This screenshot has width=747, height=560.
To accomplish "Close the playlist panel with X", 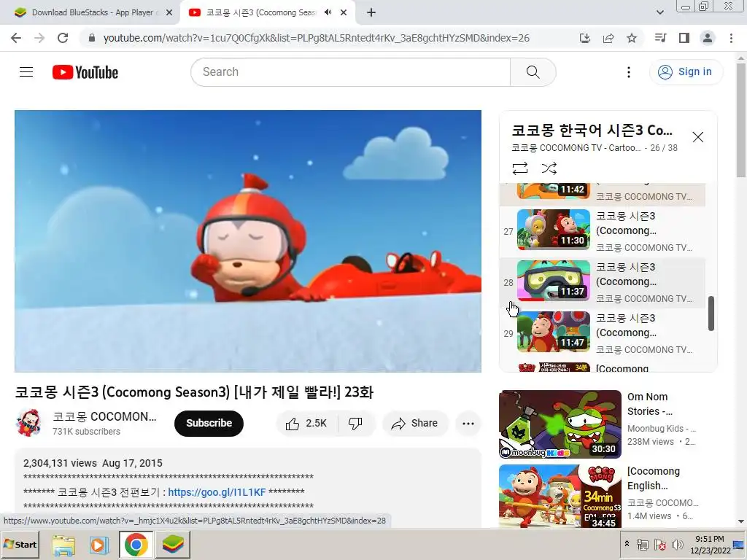I will point(697,137).
